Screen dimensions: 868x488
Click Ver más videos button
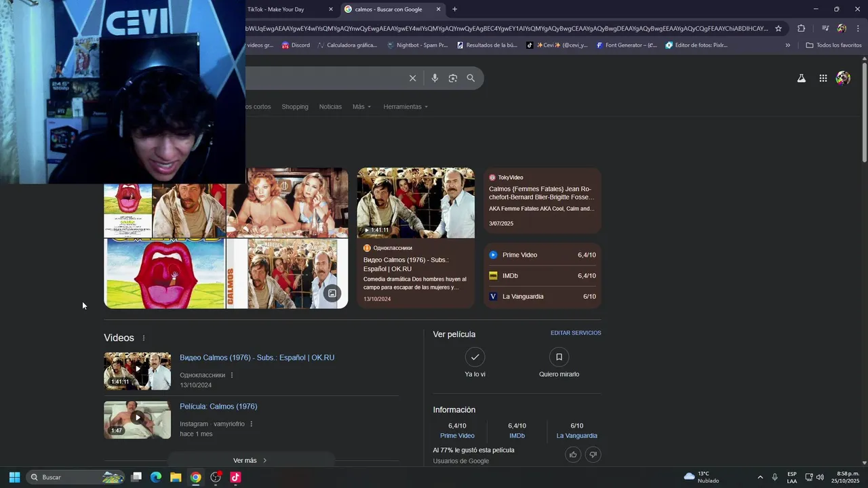pyautogui.click(x=250, y=460)
